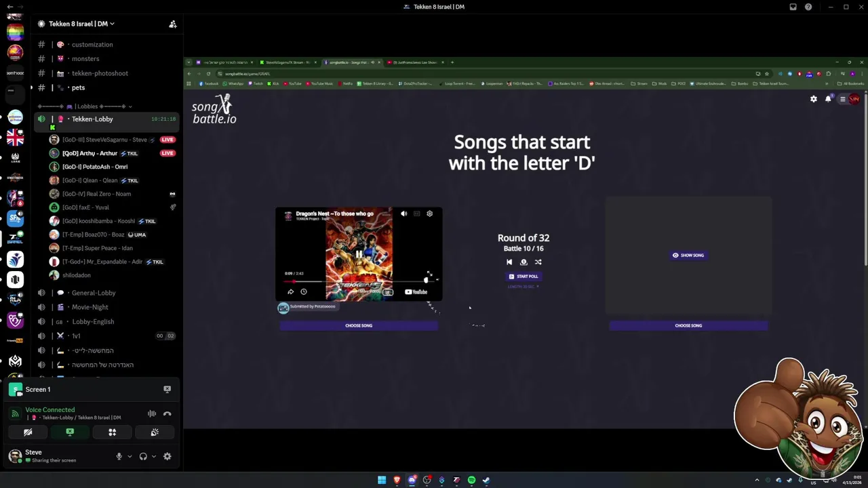Open YouTube player settings gear
Screen dimensions: 868x488
pyautogui.click(x=429, y=213)
